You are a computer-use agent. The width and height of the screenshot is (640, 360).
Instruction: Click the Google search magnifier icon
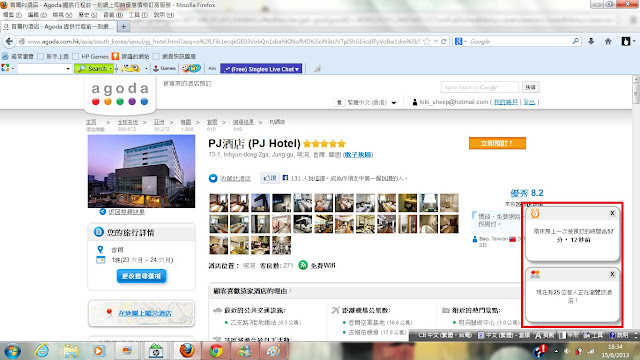coord(576,41)
